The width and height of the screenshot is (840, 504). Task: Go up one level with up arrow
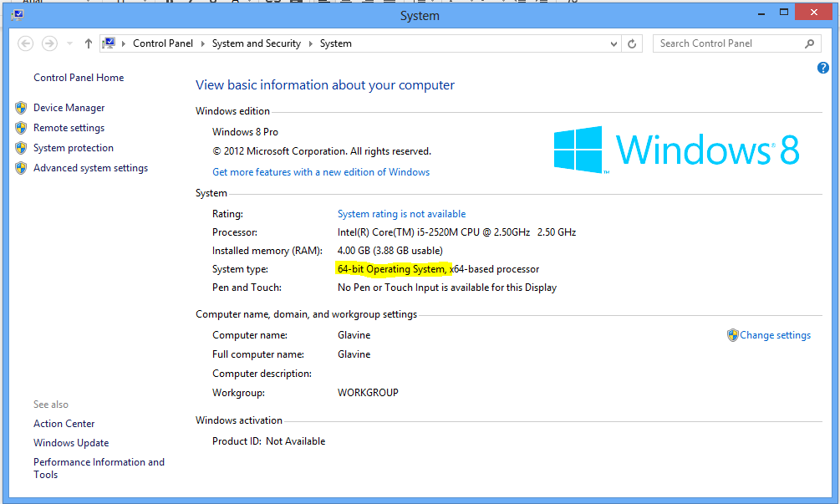[x=89, y=43]
